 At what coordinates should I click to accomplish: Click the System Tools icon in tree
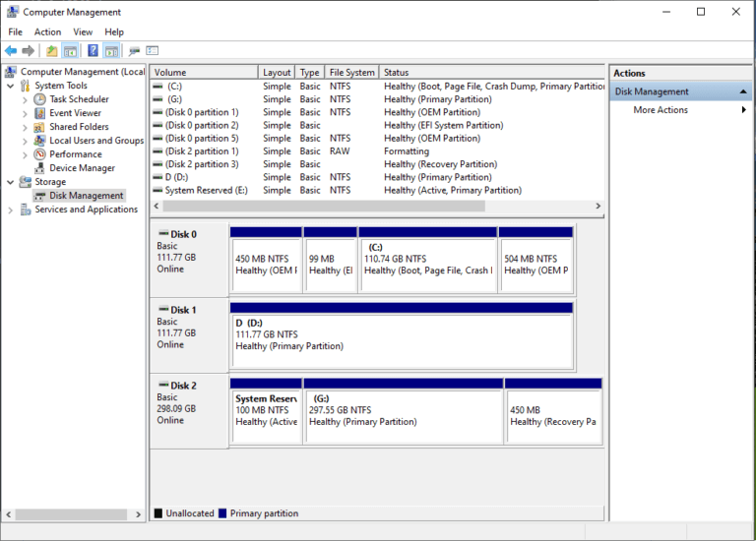click(25, 86)
